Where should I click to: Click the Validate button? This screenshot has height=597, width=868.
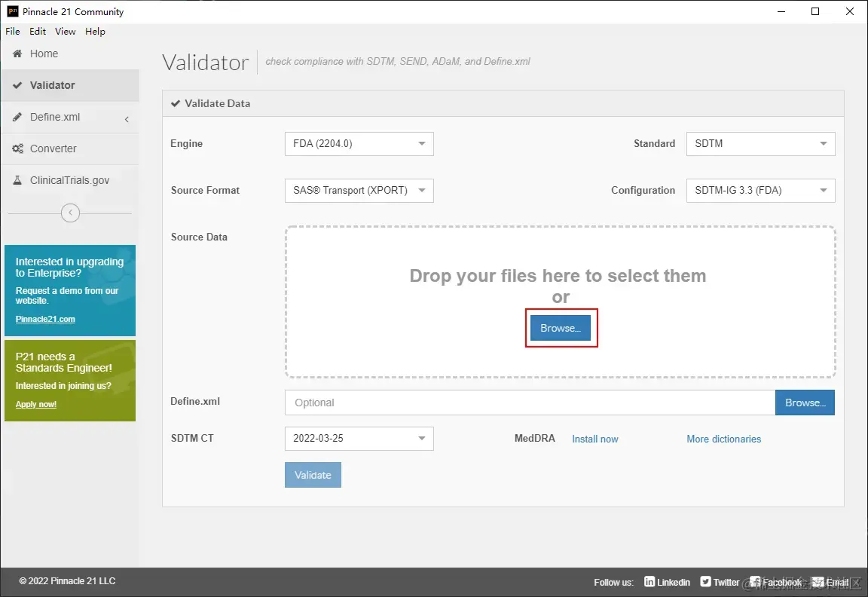click(x=313, y=475)
